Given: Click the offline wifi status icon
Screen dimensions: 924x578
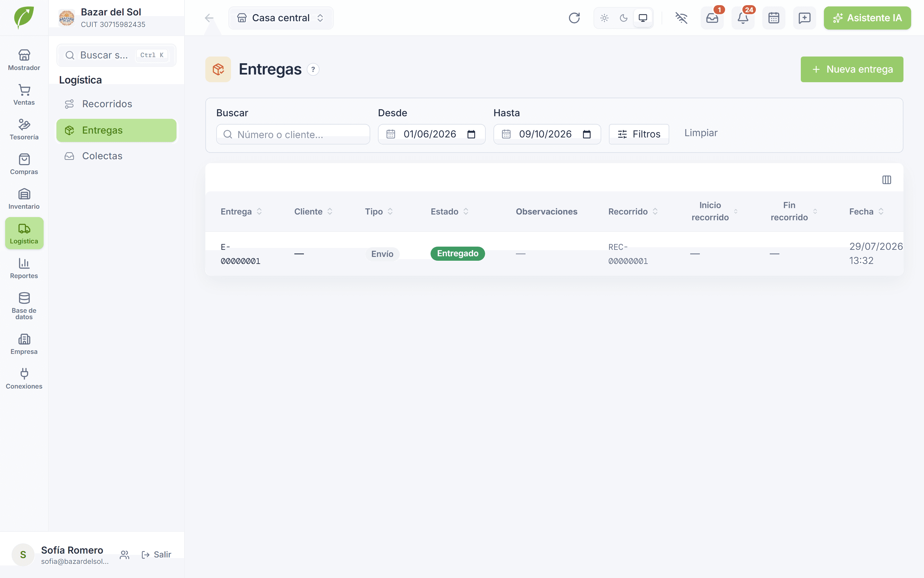Looking at the screenshot, I should (x=681, y=18).
